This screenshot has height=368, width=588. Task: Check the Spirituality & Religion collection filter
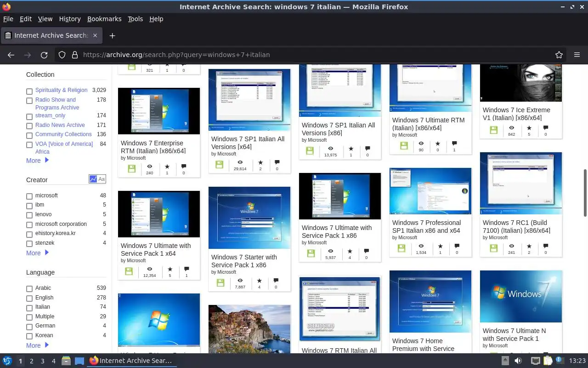pyautogui.click(x=29, y=91)
